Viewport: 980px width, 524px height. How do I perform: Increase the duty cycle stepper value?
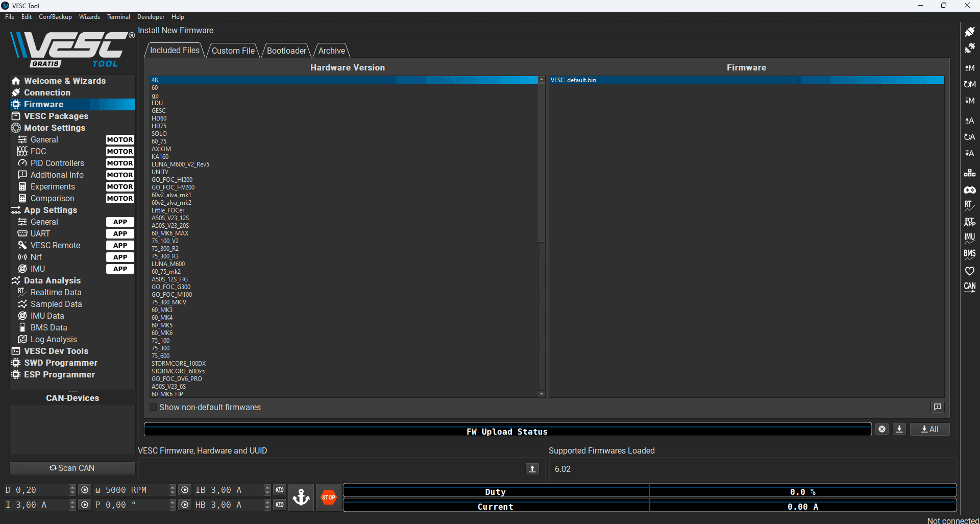[72, 487]
